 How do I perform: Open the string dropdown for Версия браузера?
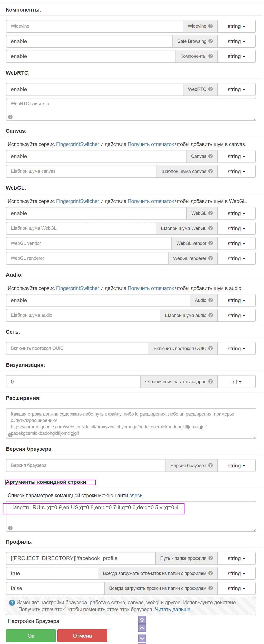[236, 466]
